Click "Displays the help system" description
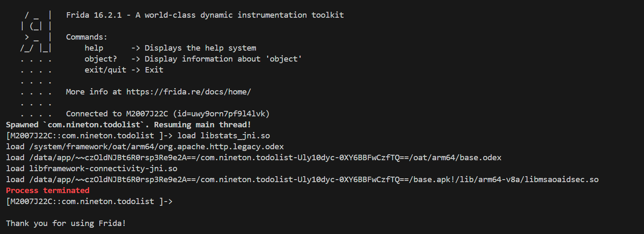644x234 pixels. coord(200,48)
